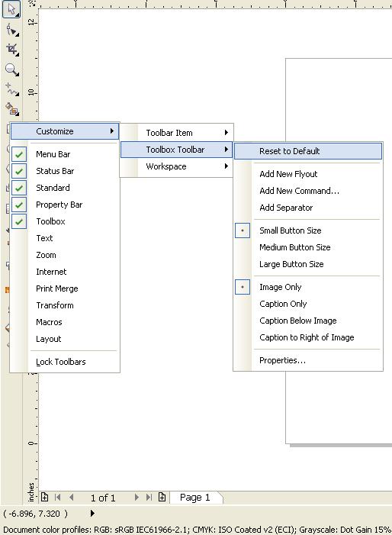392x535 pixels.
Task: Choose Add New Command...
Action: click(308, 191)
